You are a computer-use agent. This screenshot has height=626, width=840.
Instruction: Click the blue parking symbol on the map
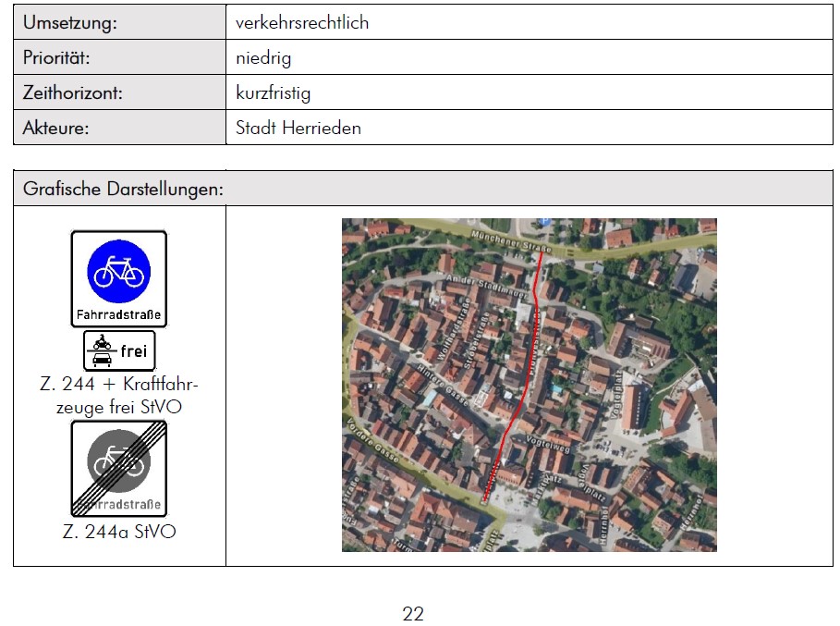544,221
